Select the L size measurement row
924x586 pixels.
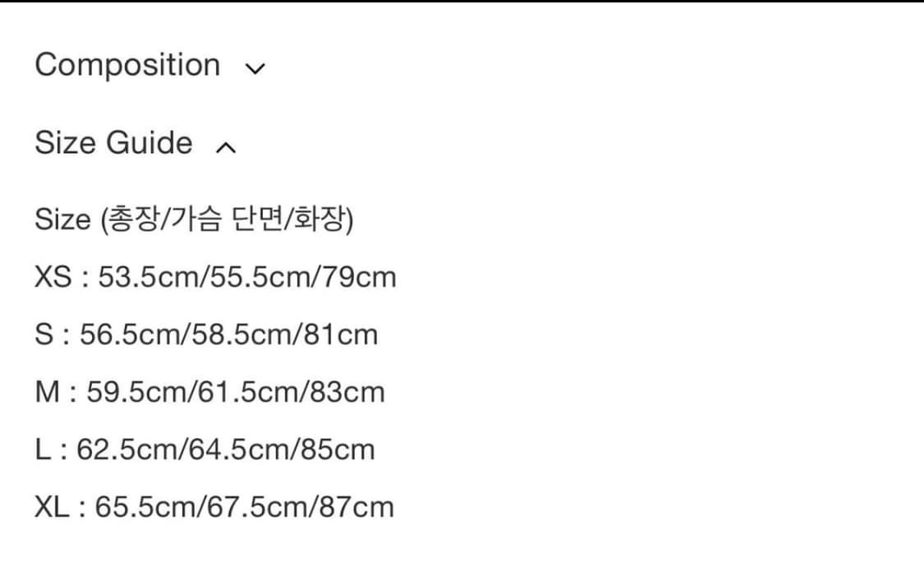click(x=204, y=450)
